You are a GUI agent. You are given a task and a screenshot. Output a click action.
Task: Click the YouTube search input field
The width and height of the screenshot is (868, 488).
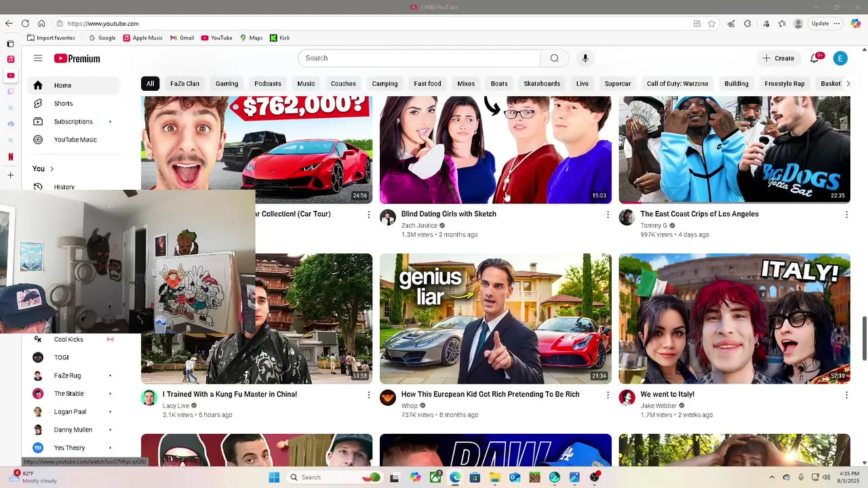[419, 58]
